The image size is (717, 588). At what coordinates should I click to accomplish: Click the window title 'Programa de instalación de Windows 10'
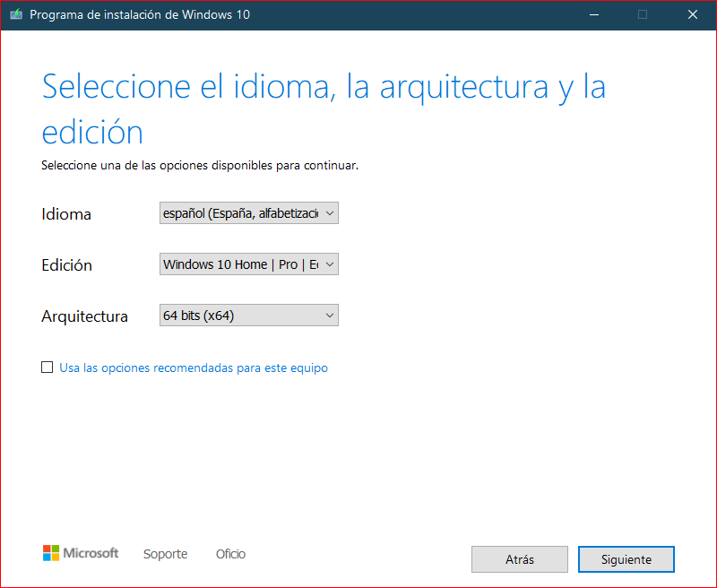[140, 14]
